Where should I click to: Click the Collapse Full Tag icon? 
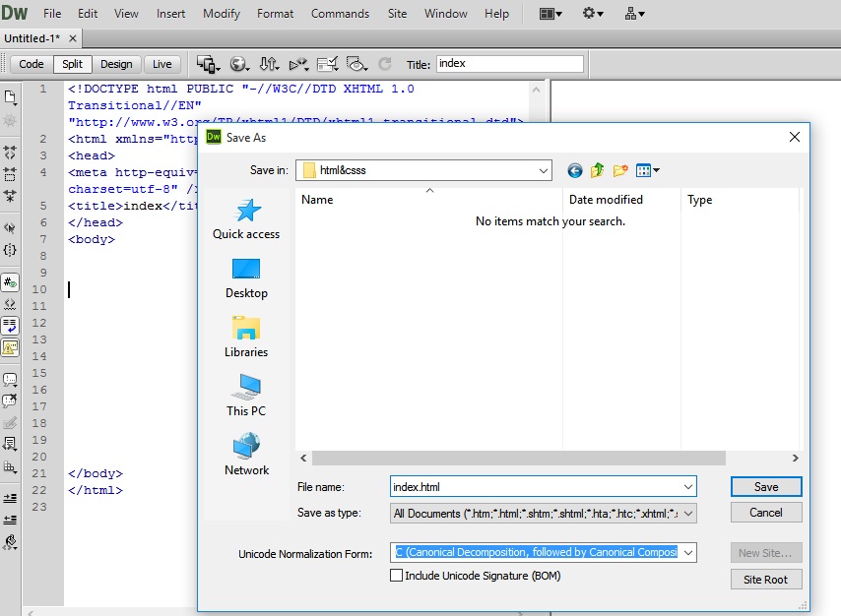point(10,153)
